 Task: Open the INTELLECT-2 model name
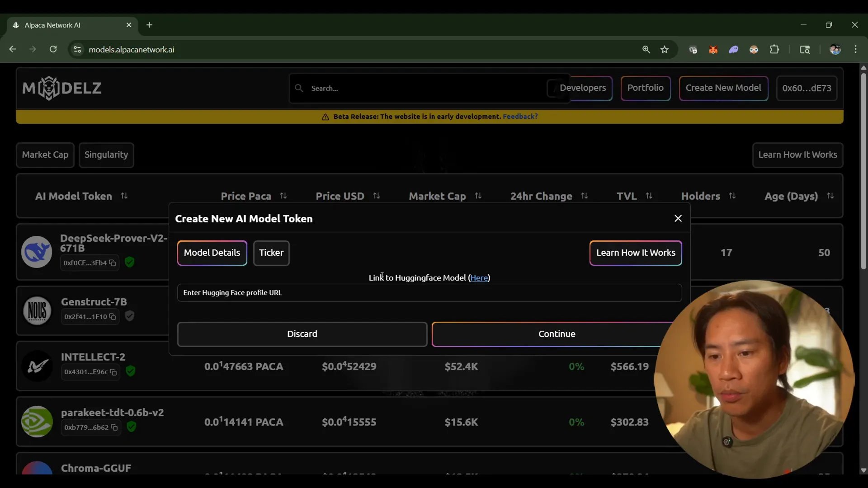pyautogui.click(x=93, y=357)
